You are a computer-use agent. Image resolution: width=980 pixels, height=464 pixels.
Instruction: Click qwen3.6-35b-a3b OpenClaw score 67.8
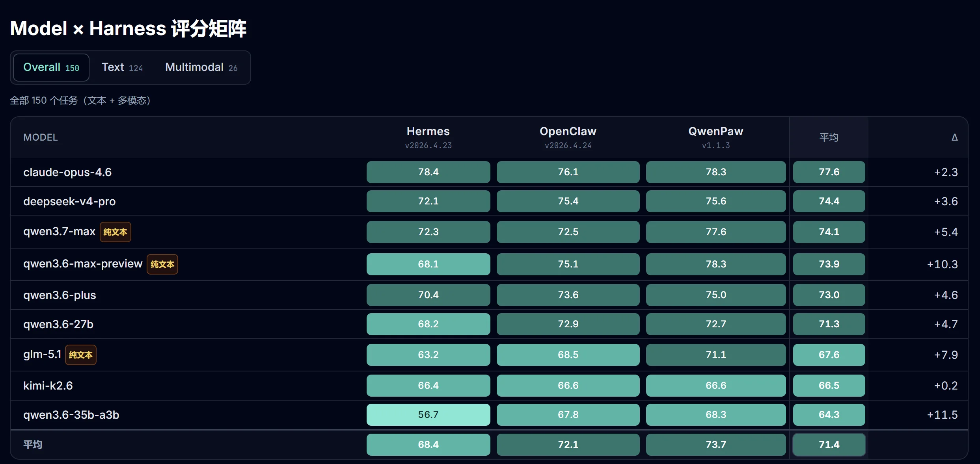[568, 415]
